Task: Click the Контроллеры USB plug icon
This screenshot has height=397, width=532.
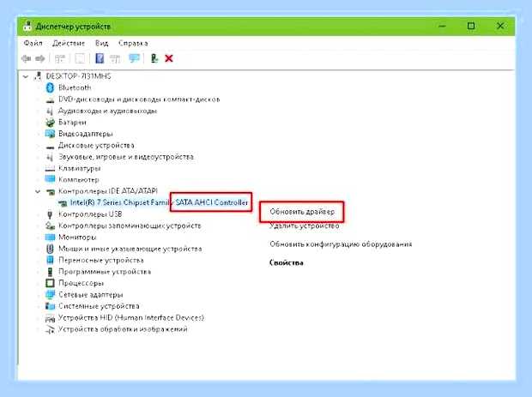Action: (x=50, y=214)
